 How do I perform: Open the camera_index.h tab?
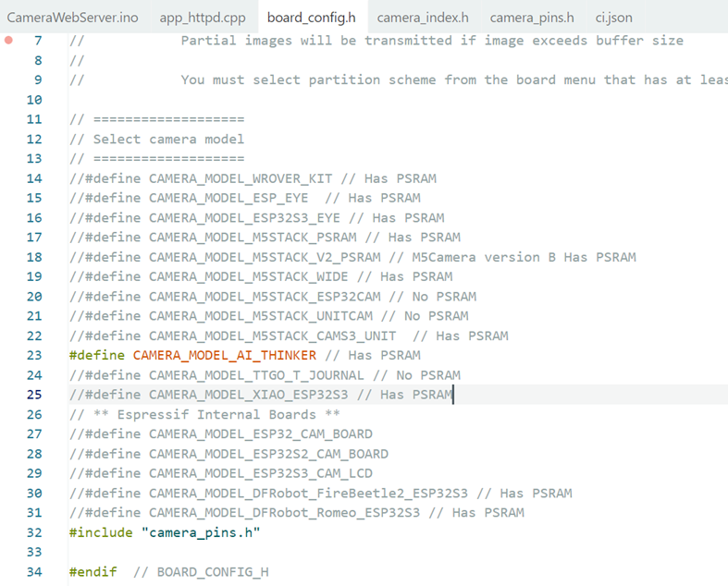coord(423,18)
